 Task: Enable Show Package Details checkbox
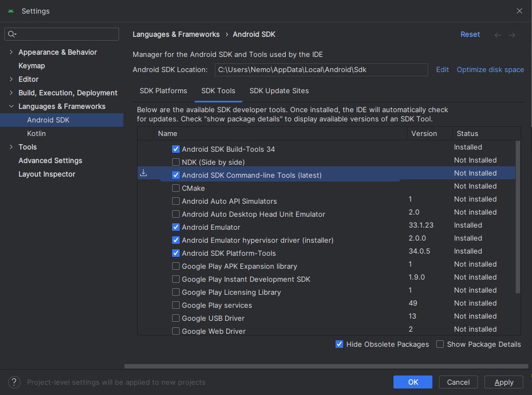tap(439, 344)
